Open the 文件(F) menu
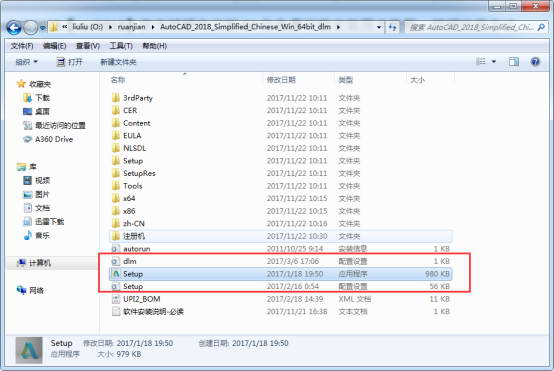 pos(22,46)
